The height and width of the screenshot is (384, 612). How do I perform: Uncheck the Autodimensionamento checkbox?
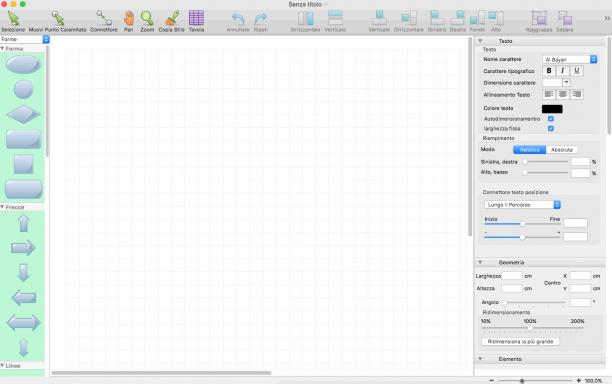(x=551, y=119)
